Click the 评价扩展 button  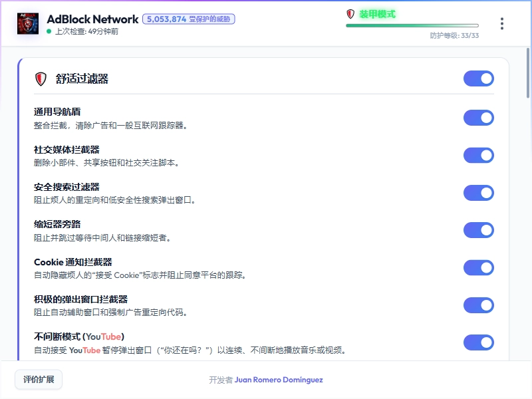[x=39, y=379]
